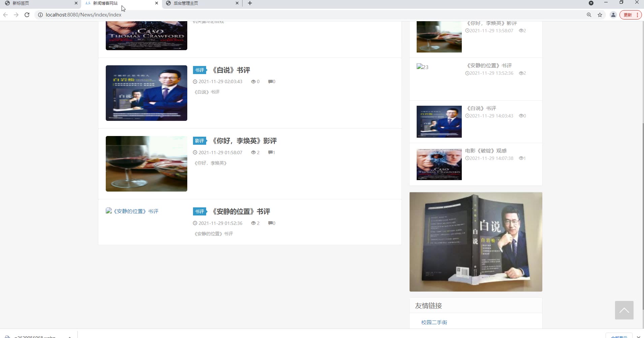The image size is (644, 338).
Task: Click the comment icon for 《你好，李焕英》影评
Action: coord(270,153)
